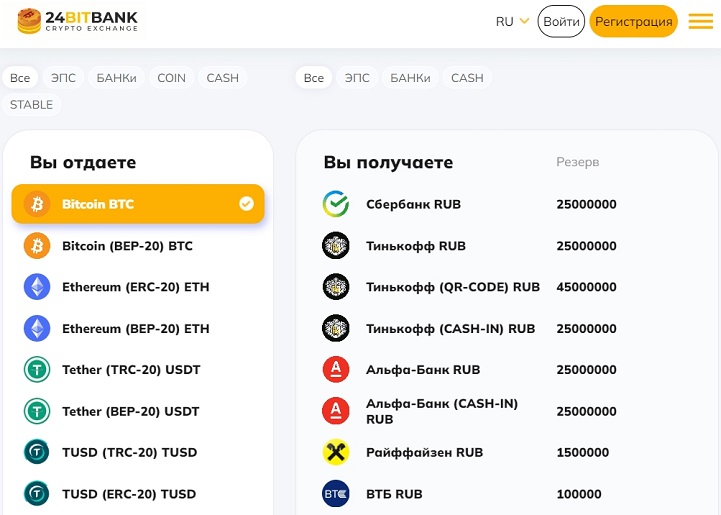Filter receive list by ЭПС
Image resolution: width=721 pixels, height=515 pixels.
coord(357,78)
